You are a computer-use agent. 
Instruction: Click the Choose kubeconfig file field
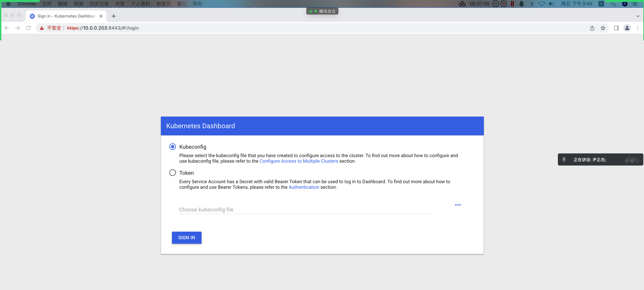click(305, 209)
